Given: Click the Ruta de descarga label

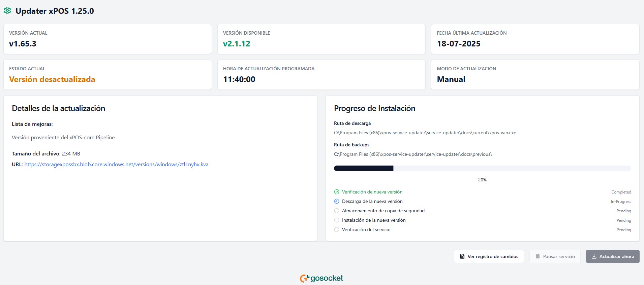Looking at the screenshot, I should (352, 123).
